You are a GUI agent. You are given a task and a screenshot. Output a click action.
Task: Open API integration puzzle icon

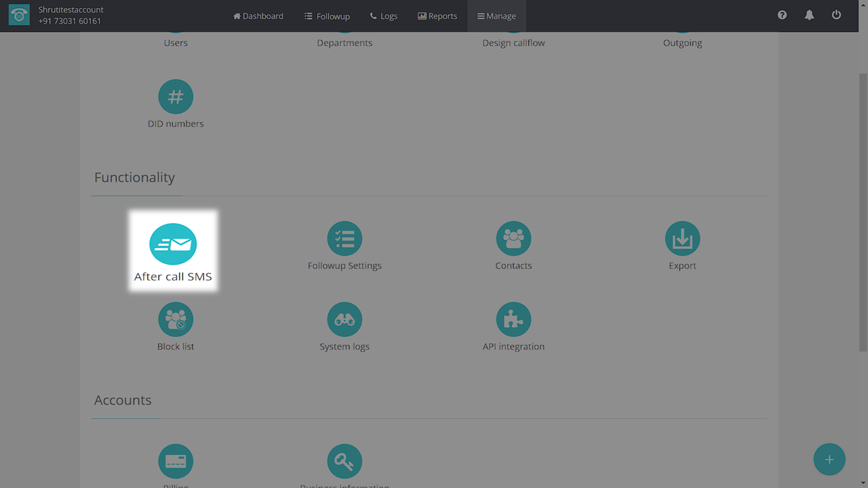(x=513, y=319)
